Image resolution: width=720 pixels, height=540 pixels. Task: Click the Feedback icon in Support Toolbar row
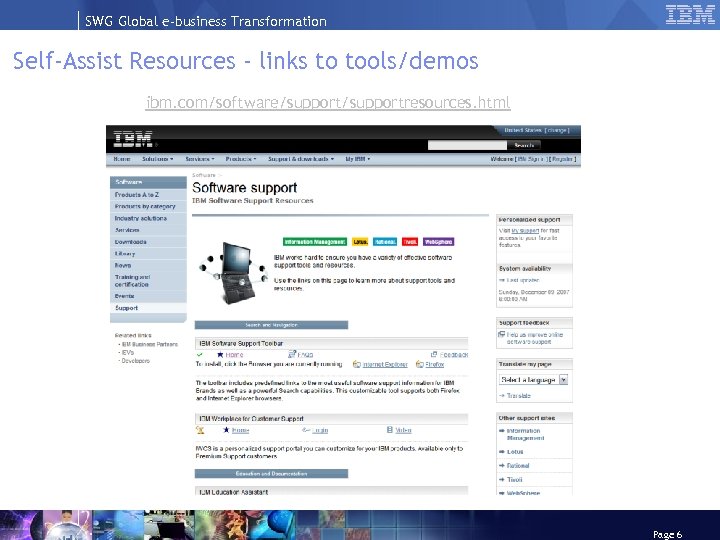point(433,354)
